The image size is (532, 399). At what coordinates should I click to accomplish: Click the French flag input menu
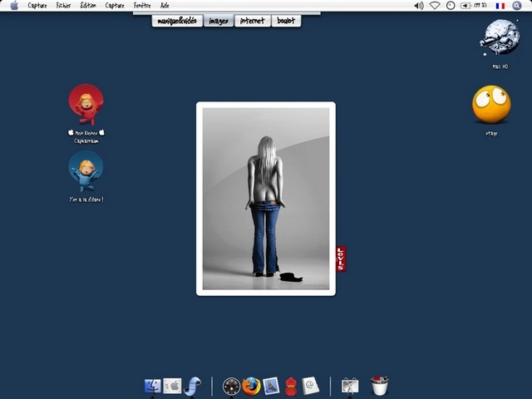click(500, 5)
